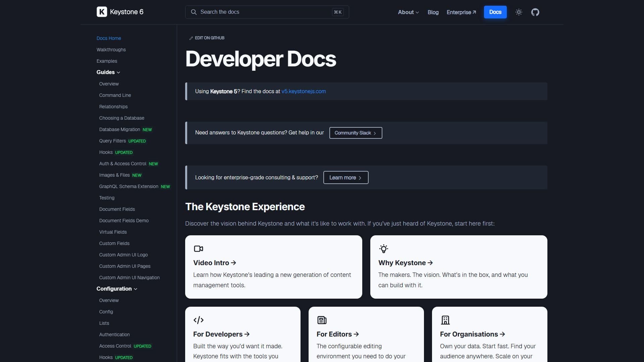Open Examples in the sidebar
The image size is (644, 362).
coord(107,61)
